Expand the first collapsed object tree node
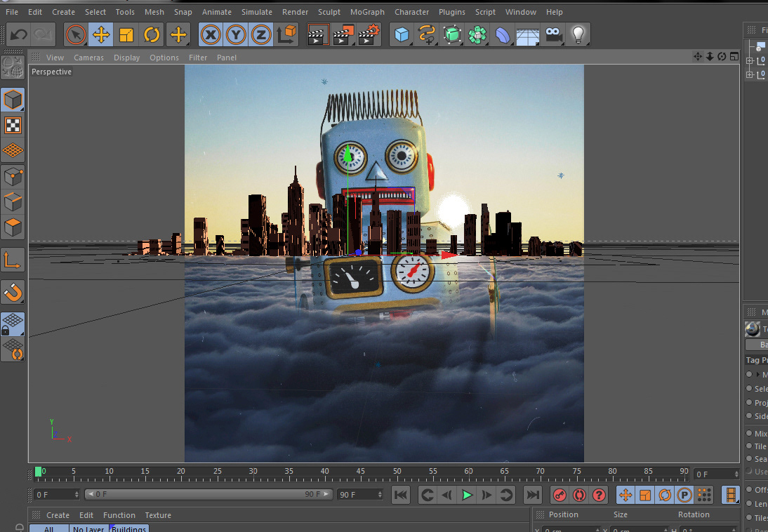The width and height of the screenshot is (768, 532). 750,60
